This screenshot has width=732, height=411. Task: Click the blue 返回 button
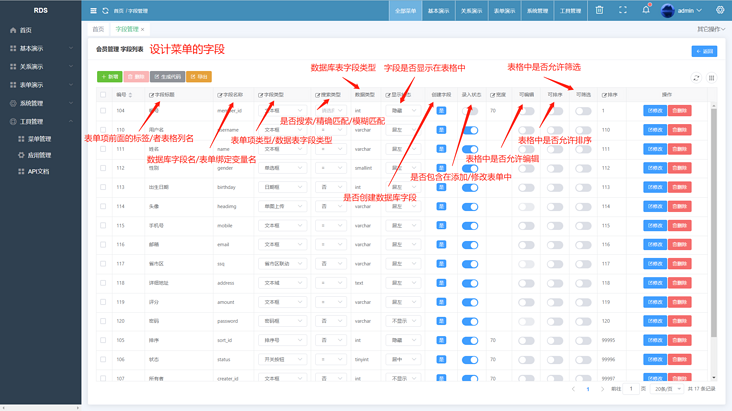pos(704,51)
